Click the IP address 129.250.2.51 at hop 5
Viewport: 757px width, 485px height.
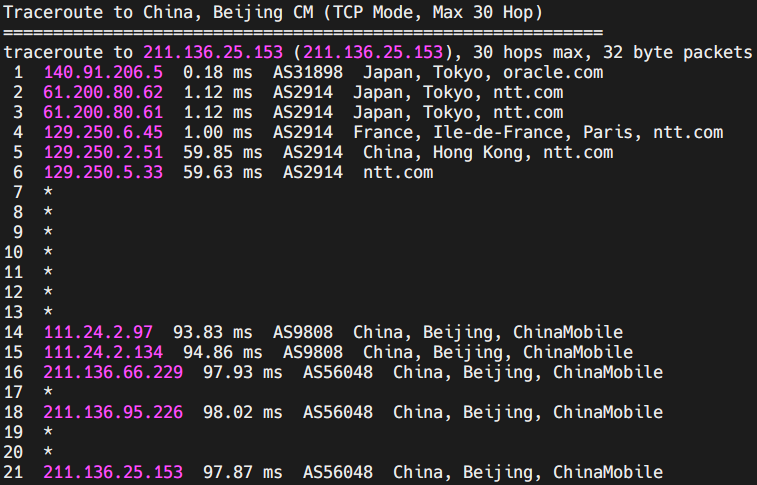(103, 152)
